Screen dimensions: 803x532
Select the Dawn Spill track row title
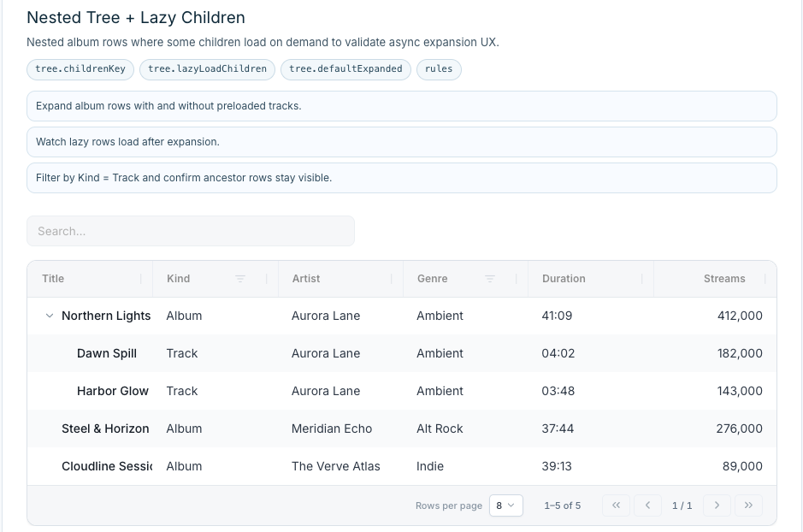coord(107,353)
